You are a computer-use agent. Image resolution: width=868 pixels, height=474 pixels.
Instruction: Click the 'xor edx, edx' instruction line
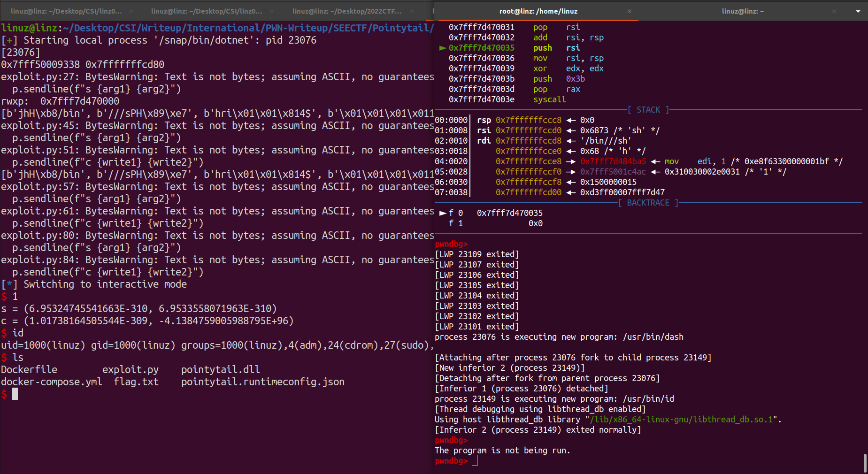(x=526, y=69)
